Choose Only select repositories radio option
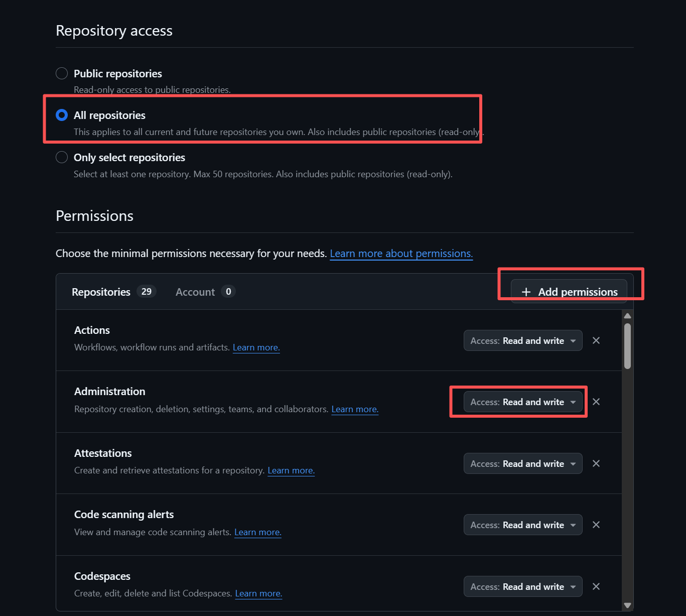The height and width of the screenshot is (616, 686). [x=62, y=157]
